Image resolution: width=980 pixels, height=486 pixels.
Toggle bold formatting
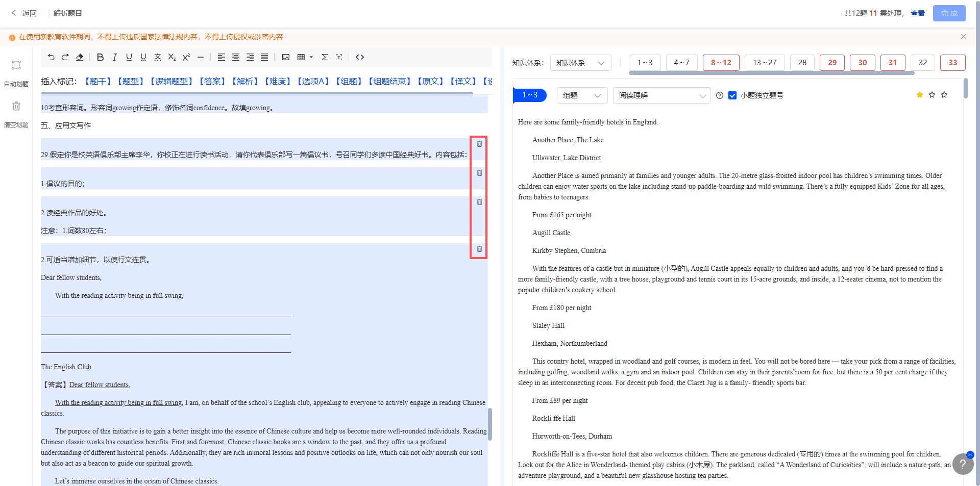101,57
